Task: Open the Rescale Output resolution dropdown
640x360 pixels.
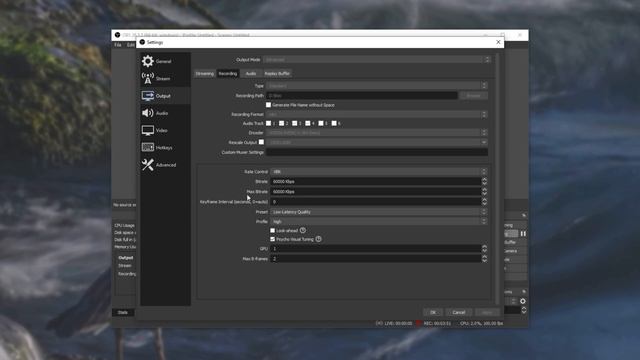Action: click(x=377, y=142)
